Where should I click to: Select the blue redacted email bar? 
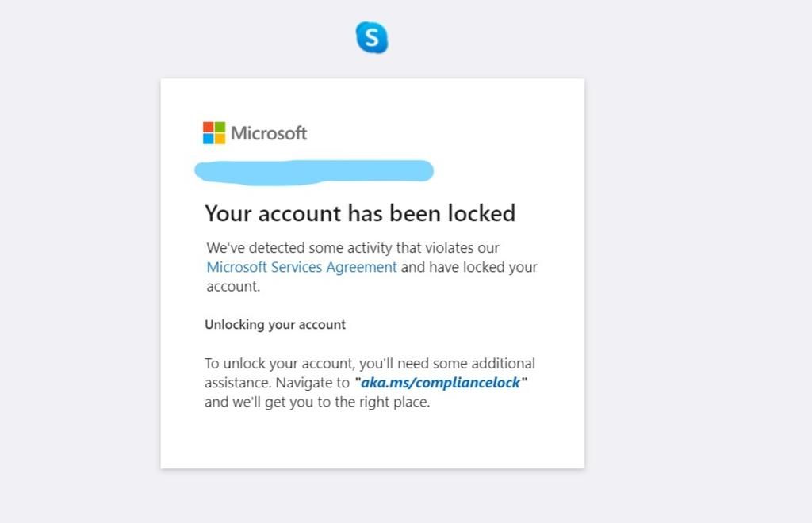point(314,172)
